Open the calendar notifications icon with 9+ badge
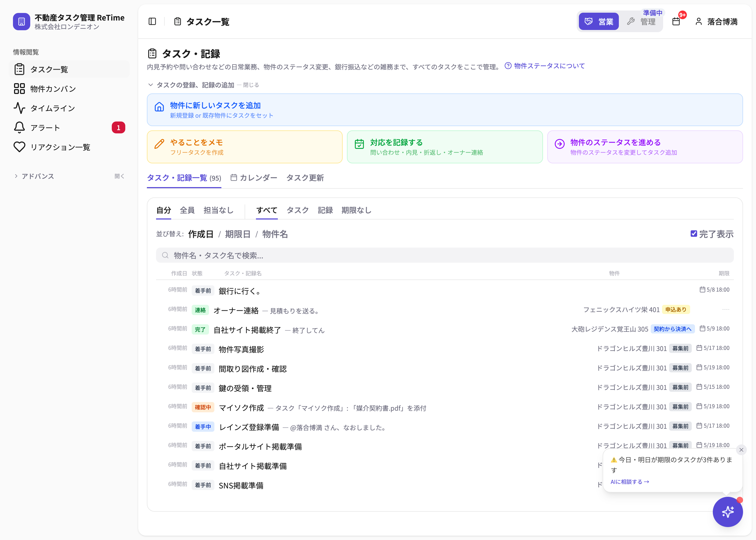The width and height of the screenshot is (756, 540). click(676, 22)
